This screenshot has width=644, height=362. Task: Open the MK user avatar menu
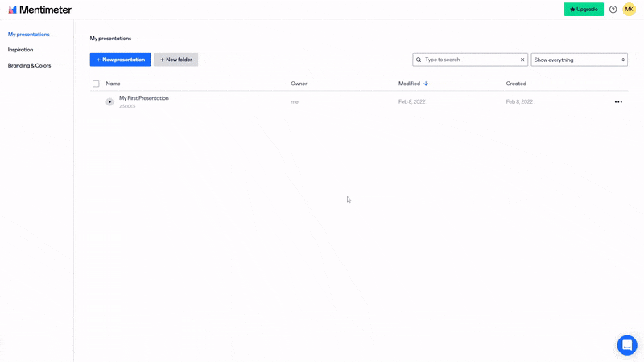pyautogui.click(x=629, y=10)
